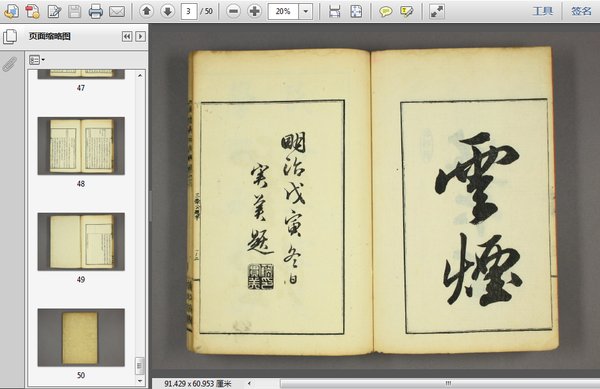Image resolution: width=600 pixels, height=389 pixels.
Task: Select page 48 thumbnail
Action: point(81,146)
